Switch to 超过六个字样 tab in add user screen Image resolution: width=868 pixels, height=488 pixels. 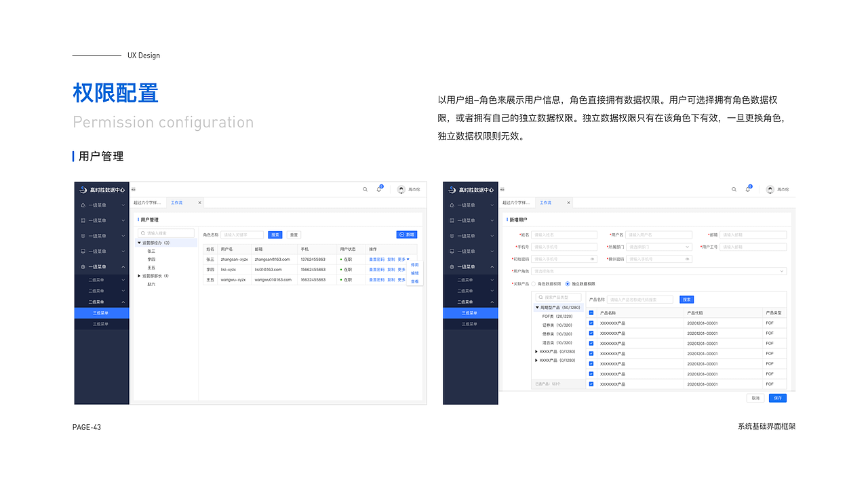[516, 203]
